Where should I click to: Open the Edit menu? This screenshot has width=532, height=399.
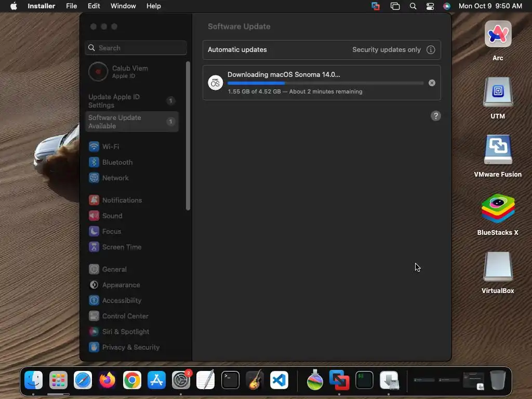click(x=94, y=6)
